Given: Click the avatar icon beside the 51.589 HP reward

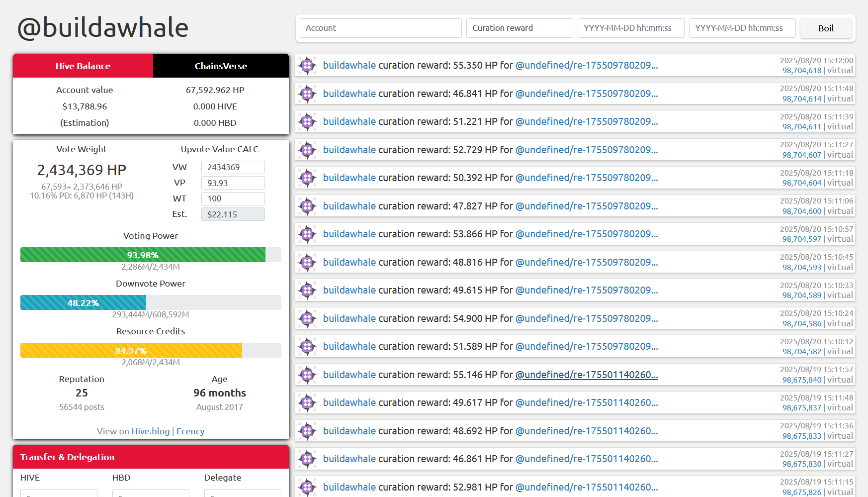Looking at the screenshot, I should [307, 346].
